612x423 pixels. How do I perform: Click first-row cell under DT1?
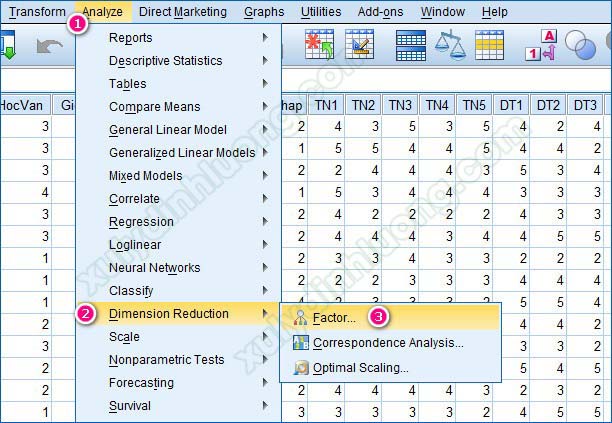pos(511,126)
